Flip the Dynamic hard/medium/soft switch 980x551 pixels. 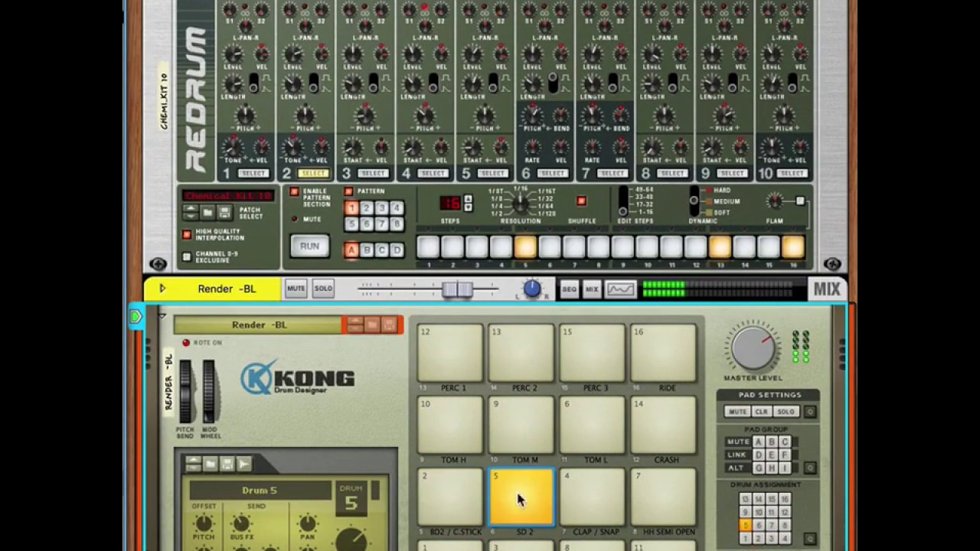point(694,201)
